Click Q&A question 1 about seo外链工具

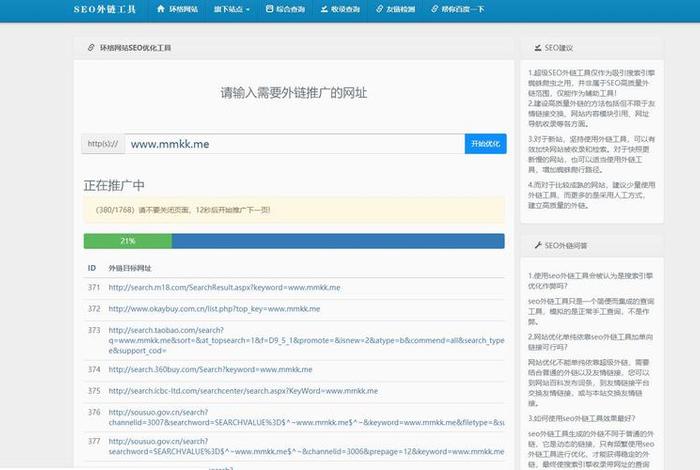pyautogui.click(x=590, y=281)
